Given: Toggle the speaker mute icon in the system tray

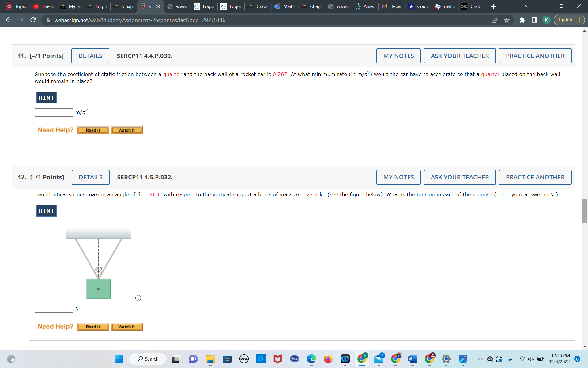Looking at the screenshot, I should click(x=531, y=358).
